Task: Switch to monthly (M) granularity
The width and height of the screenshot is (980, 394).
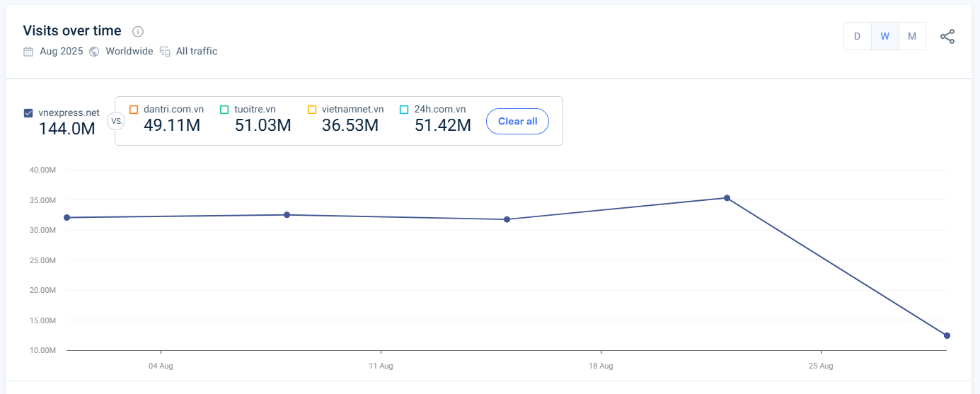Action: tap(912, 36)
